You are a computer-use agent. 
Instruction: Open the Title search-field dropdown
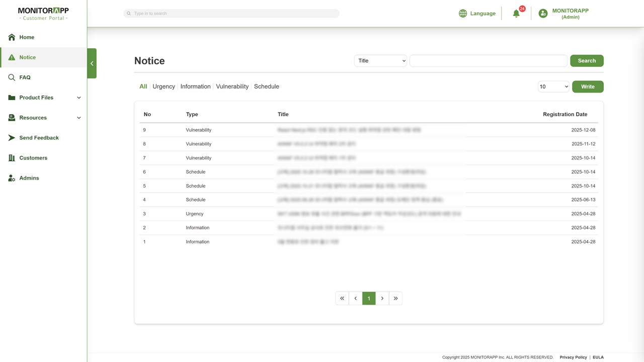click(380, 61)
